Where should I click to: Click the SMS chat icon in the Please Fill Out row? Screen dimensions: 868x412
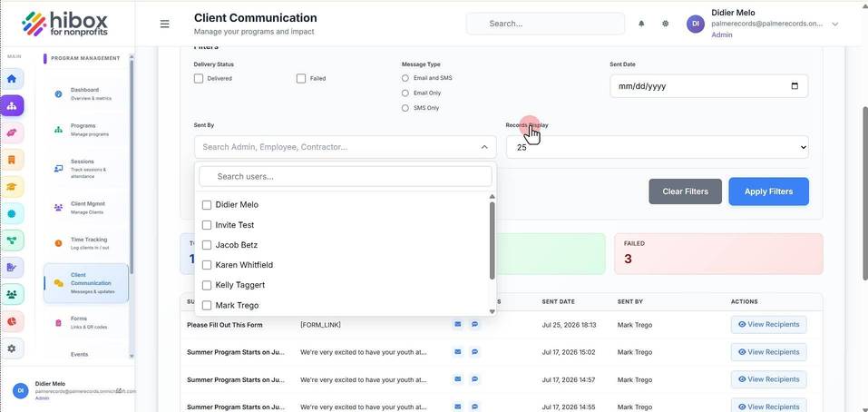tap(474, 325)
